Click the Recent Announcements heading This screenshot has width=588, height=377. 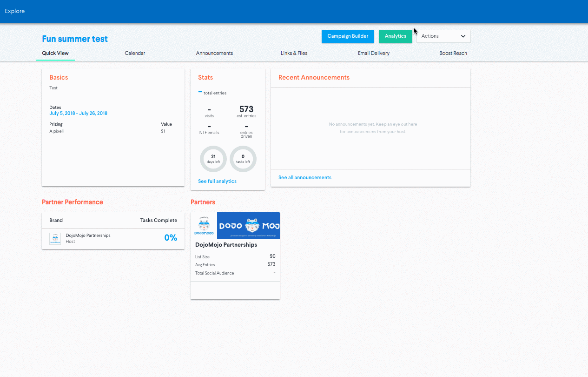(314, 77)
